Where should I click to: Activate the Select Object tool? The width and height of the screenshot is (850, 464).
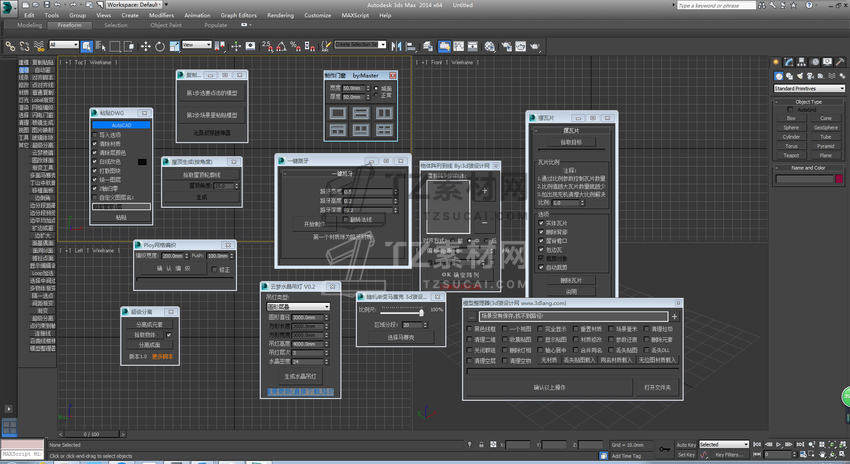87,46
